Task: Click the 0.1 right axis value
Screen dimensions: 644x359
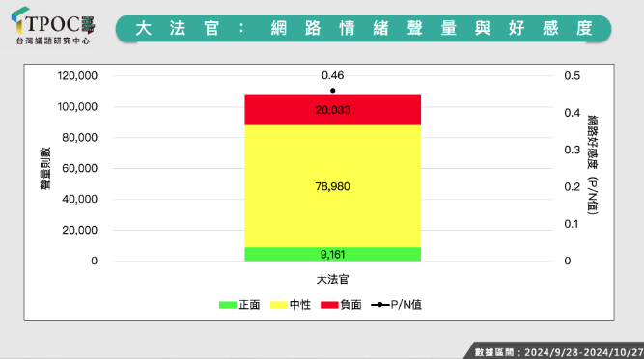Action: coord(572,224)
